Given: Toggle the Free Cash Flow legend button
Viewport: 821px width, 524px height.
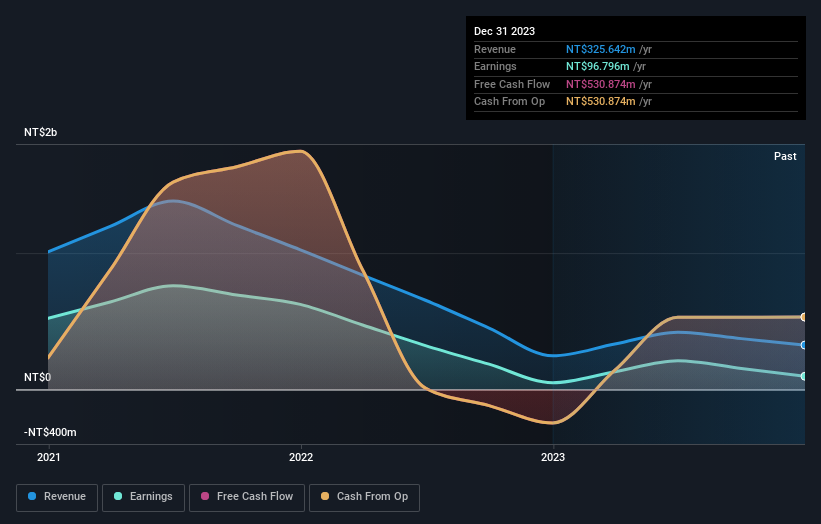Looking at the screenshot, I should point(247,497).
